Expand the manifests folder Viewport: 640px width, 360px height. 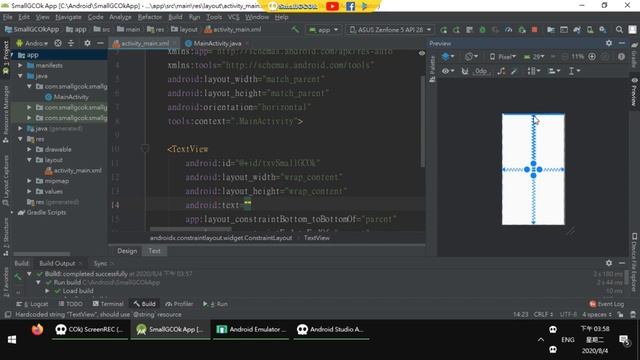tap(20, 65)
